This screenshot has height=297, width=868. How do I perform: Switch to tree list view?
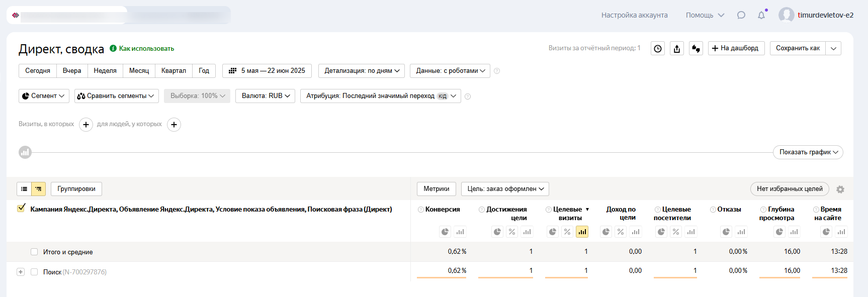39,189
